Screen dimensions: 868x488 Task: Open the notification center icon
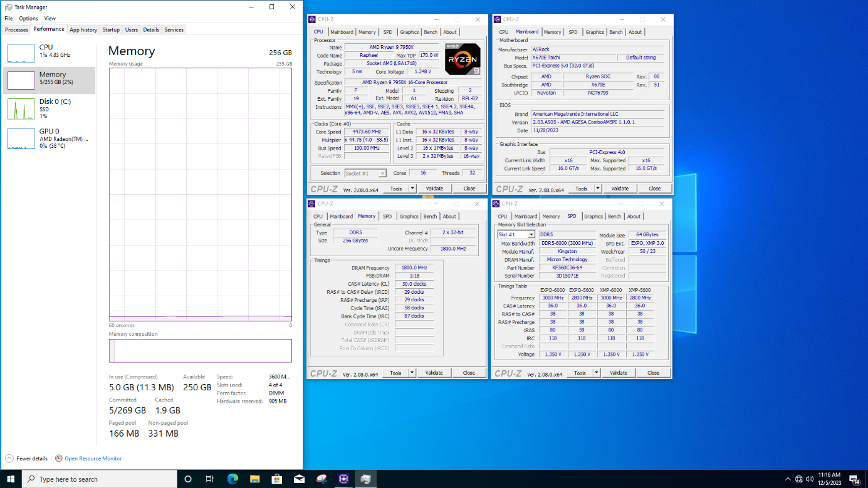pyautogui.click(x=854, y=479)
